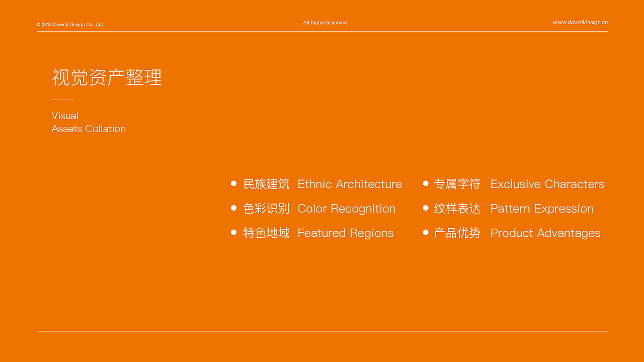Click the '色彩识别' text
Screen dimensions: 644x362
(x=267, y=209)
